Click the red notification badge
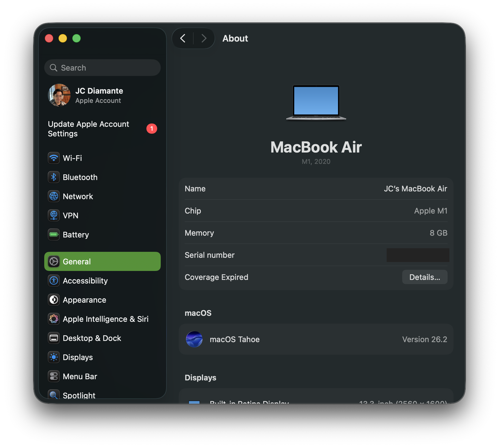The height and width of the screenshot is (448, 499). click(152, 129)
